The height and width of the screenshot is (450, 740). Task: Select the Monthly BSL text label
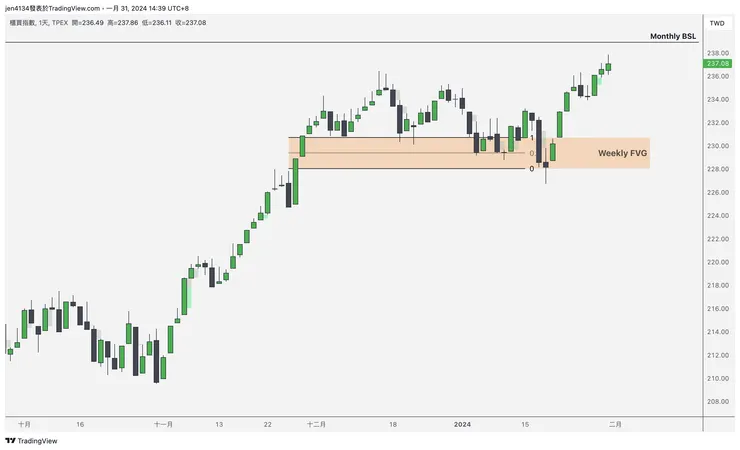pos(672,36)
